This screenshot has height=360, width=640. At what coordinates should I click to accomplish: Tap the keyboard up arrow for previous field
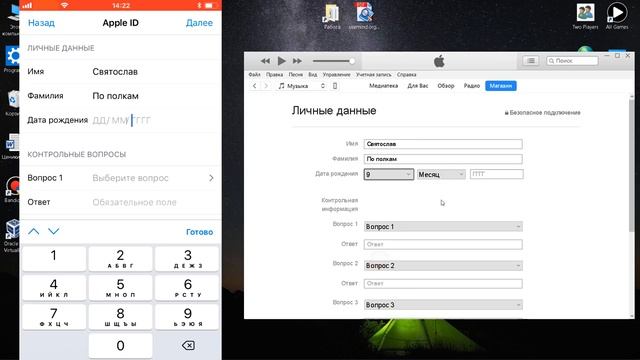pos(34,231)
